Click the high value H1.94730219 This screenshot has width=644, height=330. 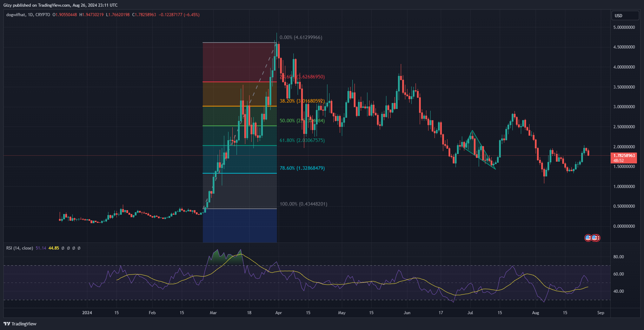tap(91, 15)
